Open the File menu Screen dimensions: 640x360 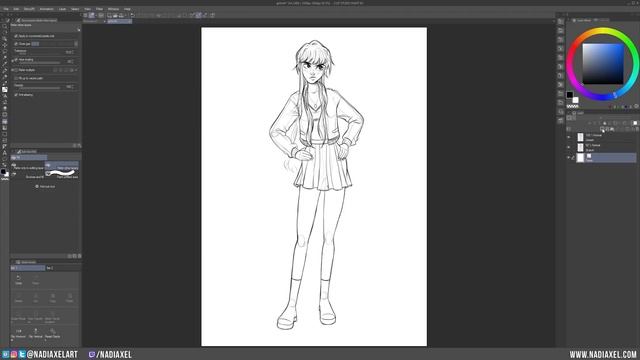(6, 9)
